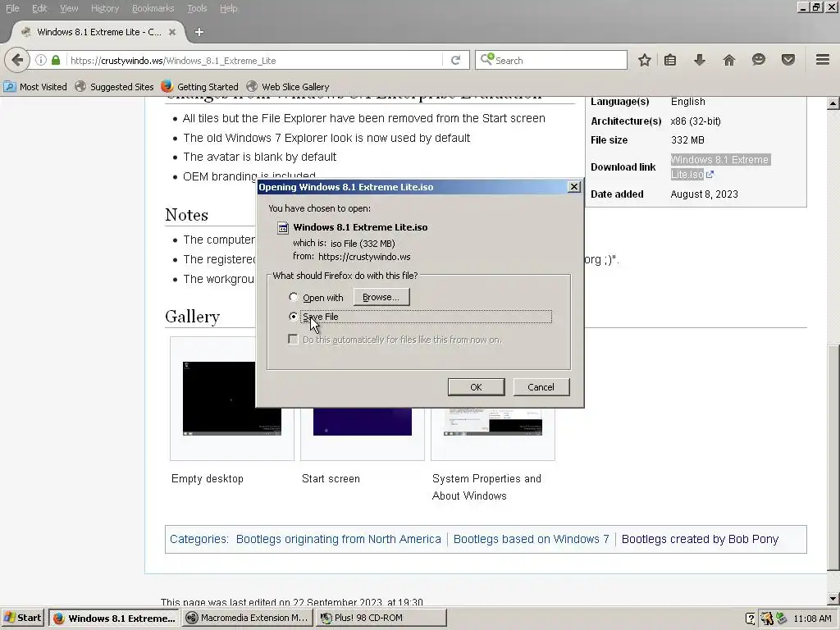The height and width of the screenshot is (630, 840).
Task: Click Most Visited bookmarks folder icon
Action: click(10, 86)
